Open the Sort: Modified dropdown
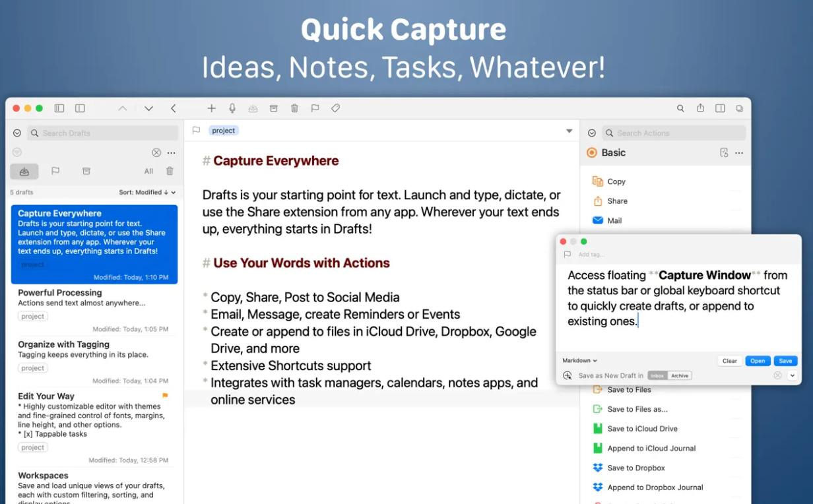This screenshot has height=504, width=813. pyautogui.click(x=148, y=193)
